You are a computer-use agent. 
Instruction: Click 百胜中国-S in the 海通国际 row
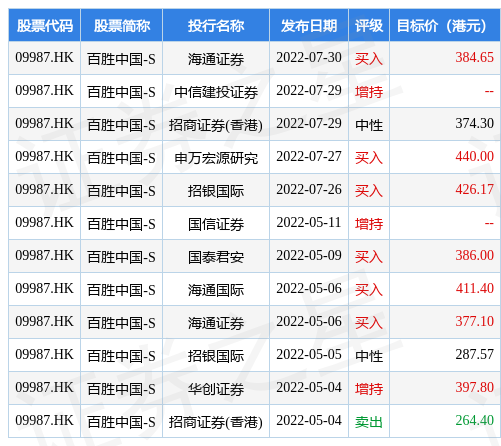(122, 290)
